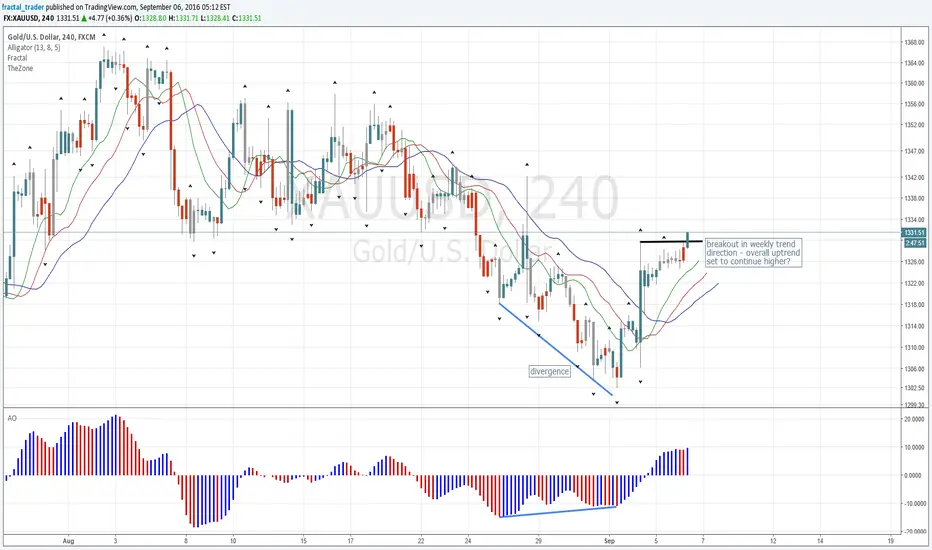
Task: Click the Gold/U.S. Dollar, 240, FXCM legend title
Action: tap(51, 37)
